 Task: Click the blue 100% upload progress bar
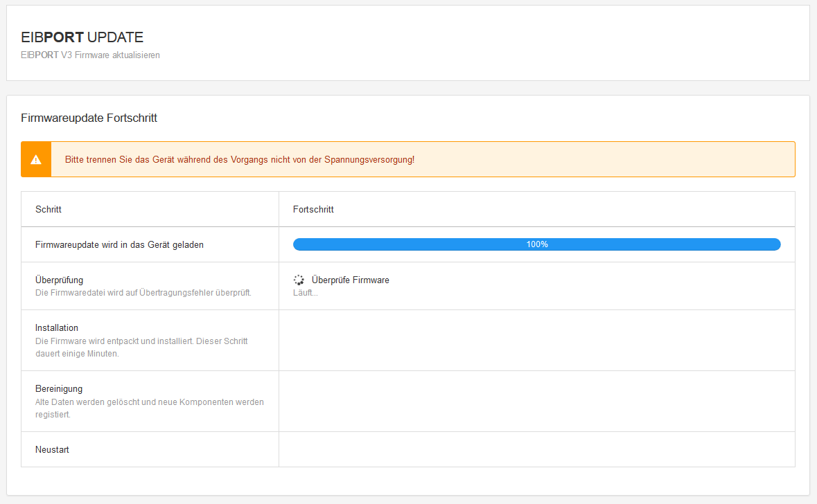536,244
